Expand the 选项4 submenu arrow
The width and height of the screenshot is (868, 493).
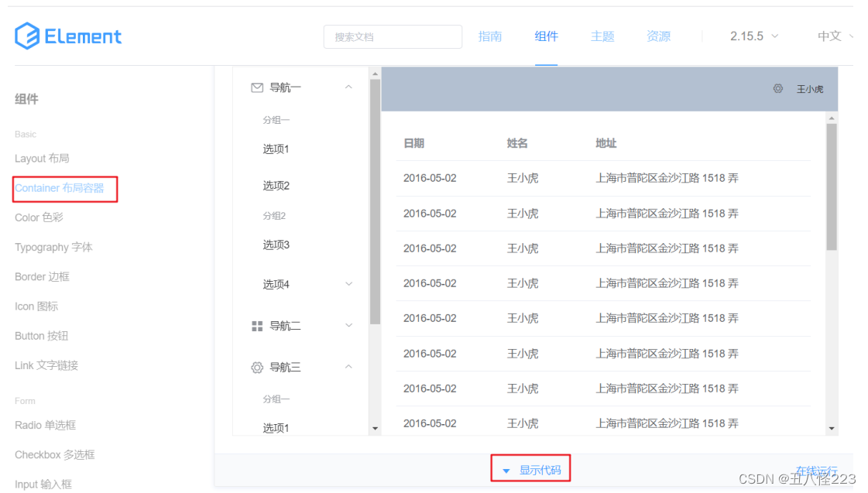[x=348, y=284]
